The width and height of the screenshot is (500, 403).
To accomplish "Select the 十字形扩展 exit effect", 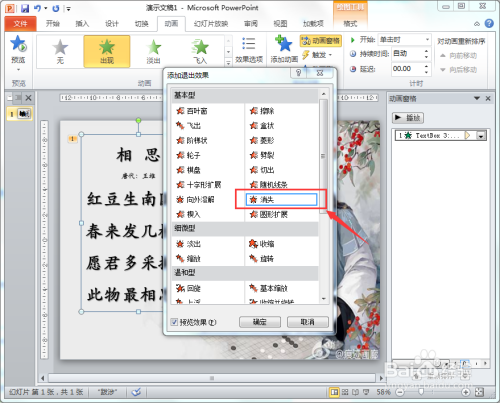I will [199, 185].
